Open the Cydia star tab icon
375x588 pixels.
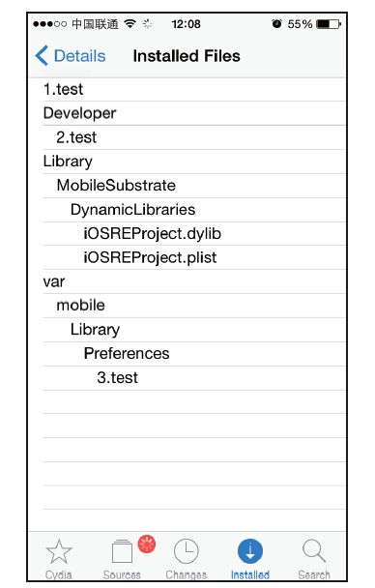[59, 551]
